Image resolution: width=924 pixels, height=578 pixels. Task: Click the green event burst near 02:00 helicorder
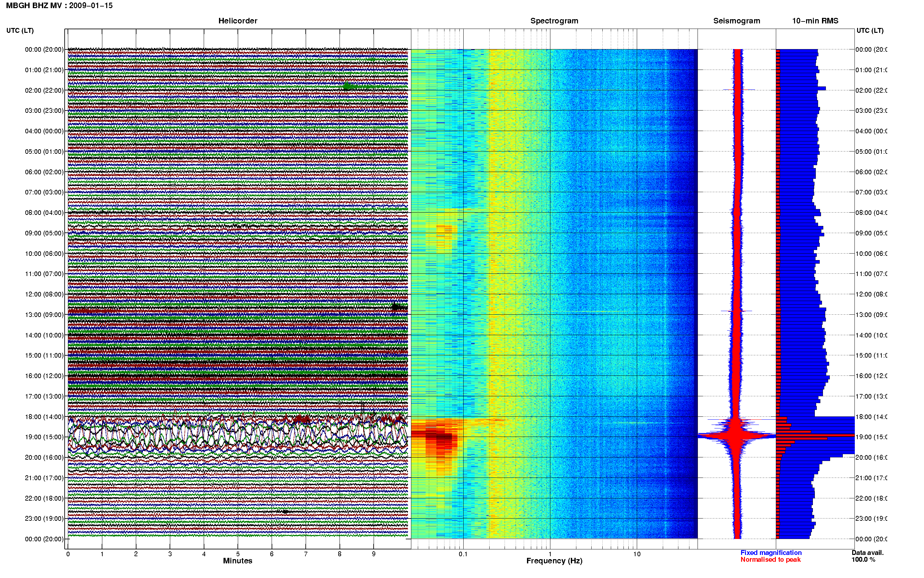[347, 86]
